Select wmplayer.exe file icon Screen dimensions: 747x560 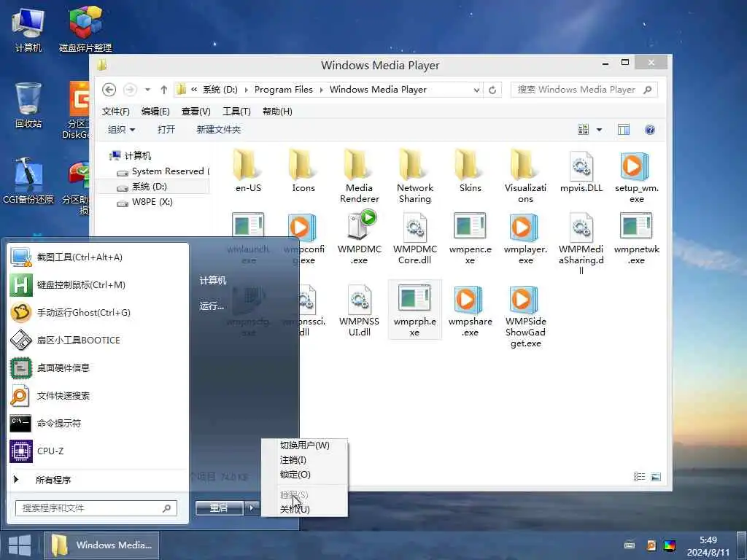525,227
